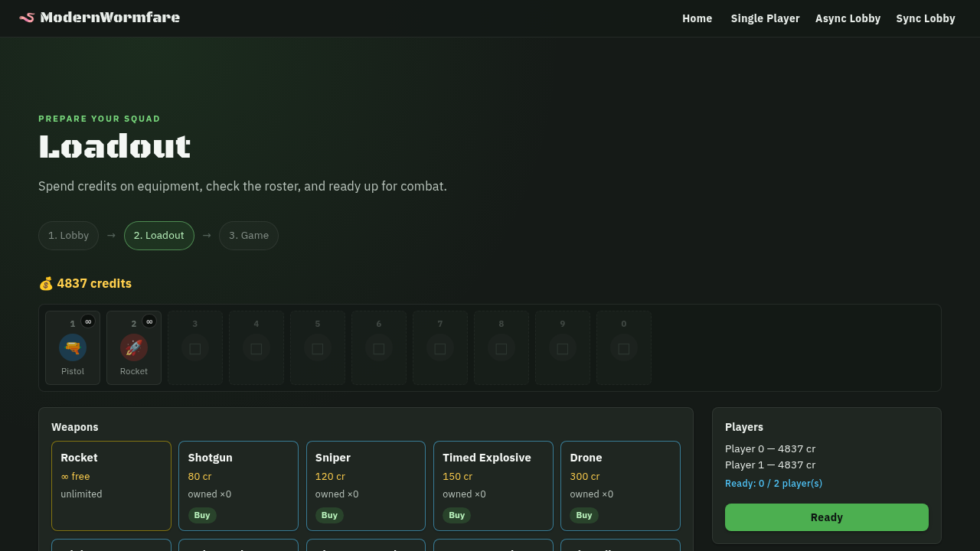980x551 pixels.
Task: Go to step 1. Lobby
Action: 68,236
